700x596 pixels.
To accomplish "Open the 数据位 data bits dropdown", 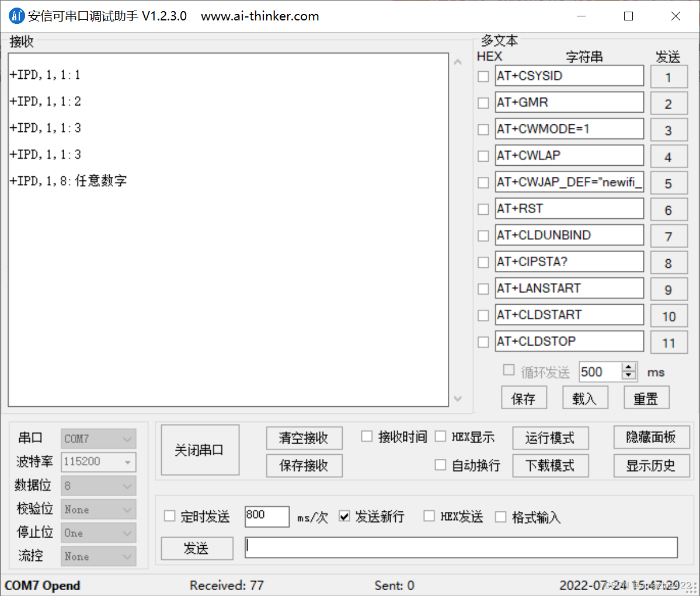I will tap(98, 486).
